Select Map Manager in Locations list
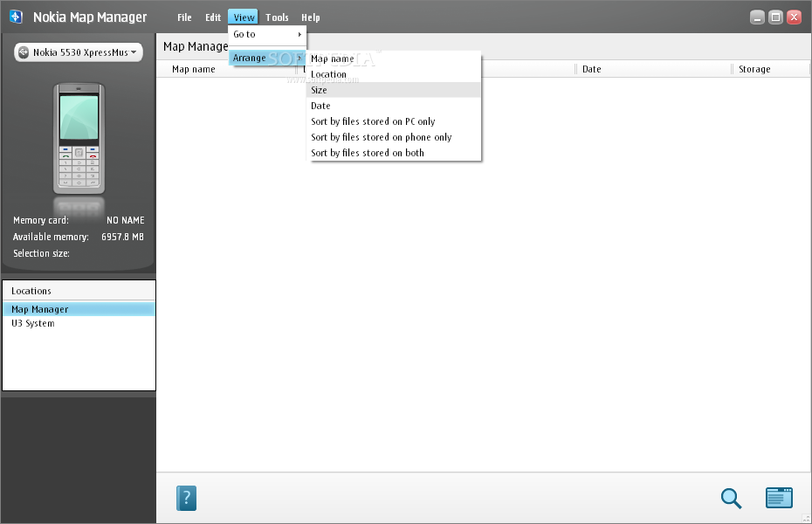Screen dimensions: 812x524 click(x=79, y=309)
